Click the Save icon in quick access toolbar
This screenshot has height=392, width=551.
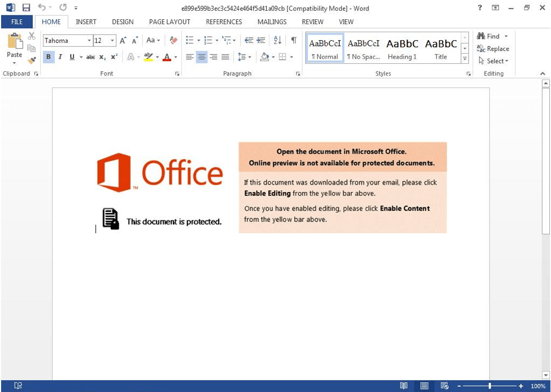tap(26, 7)
